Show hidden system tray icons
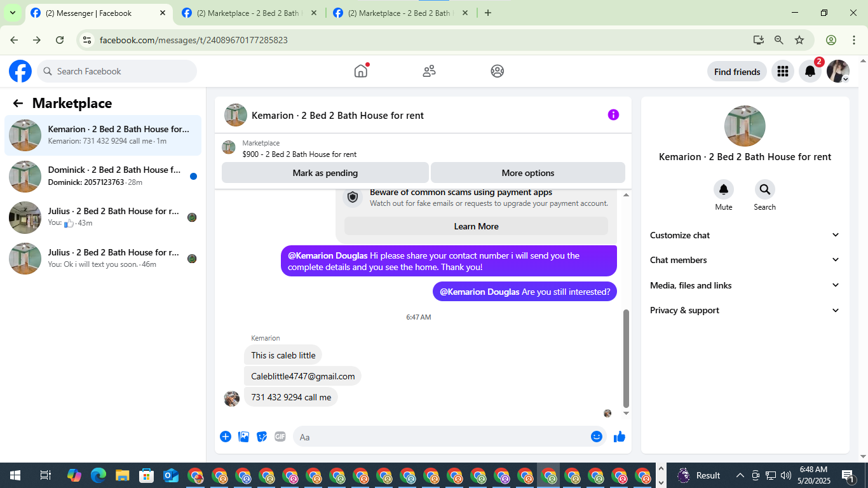The width and height of the screenshot is (868, 488). point(740,475)
